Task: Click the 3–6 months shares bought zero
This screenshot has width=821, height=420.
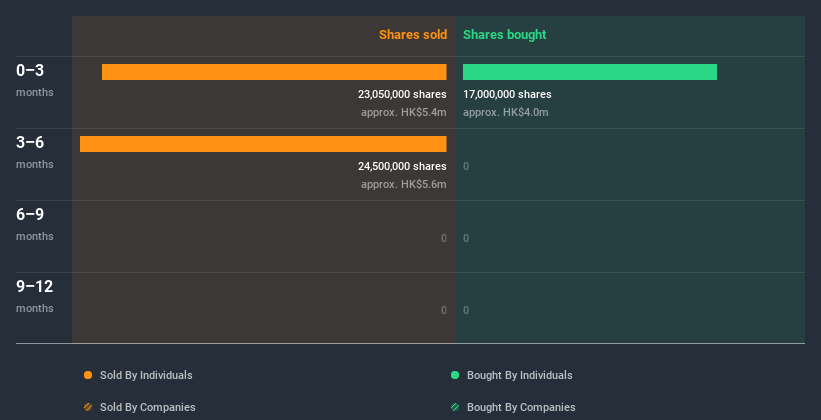Action: click(466, 167)
